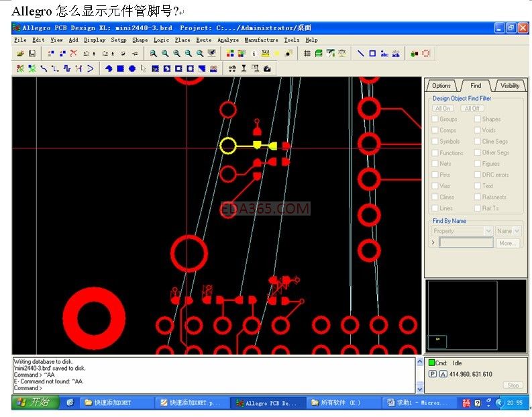The image size is (532, 417).
Task: Click the red X delete icon
Action: 73,54
